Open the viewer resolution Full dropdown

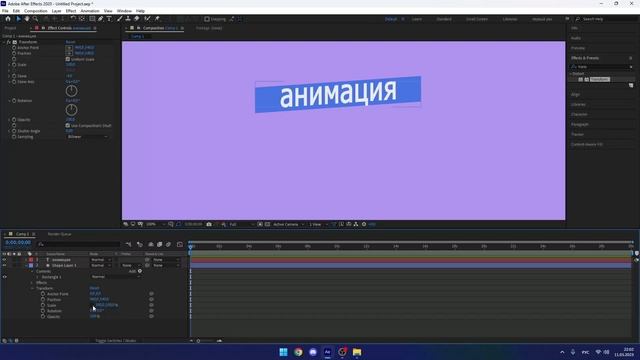[241, 224]
